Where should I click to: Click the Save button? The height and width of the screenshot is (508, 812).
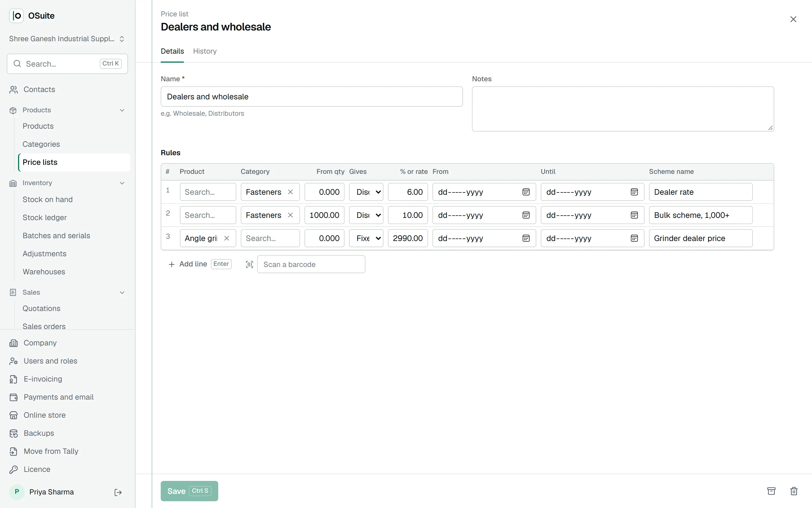pos(189,491)
